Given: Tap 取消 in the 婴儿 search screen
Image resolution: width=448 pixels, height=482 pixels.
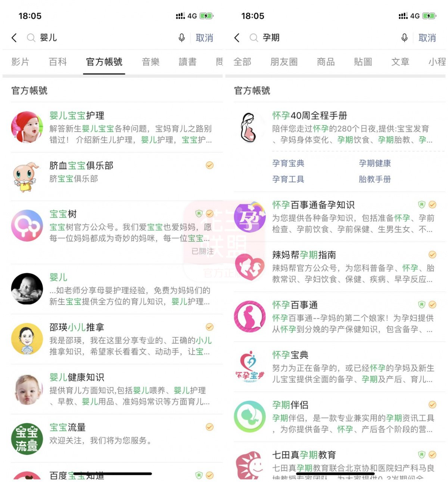Looking at the screenshot, I should (x=204, y=38).
